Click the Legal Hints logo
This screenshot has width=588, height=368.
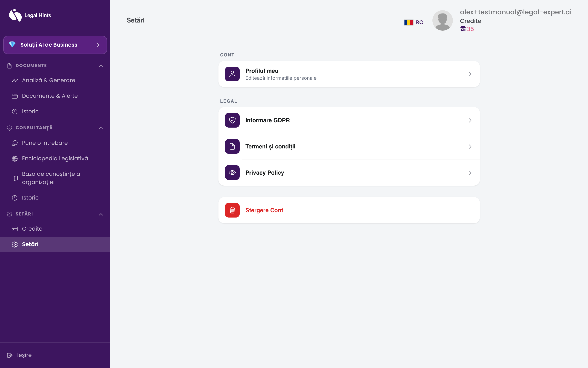point(30,15)
